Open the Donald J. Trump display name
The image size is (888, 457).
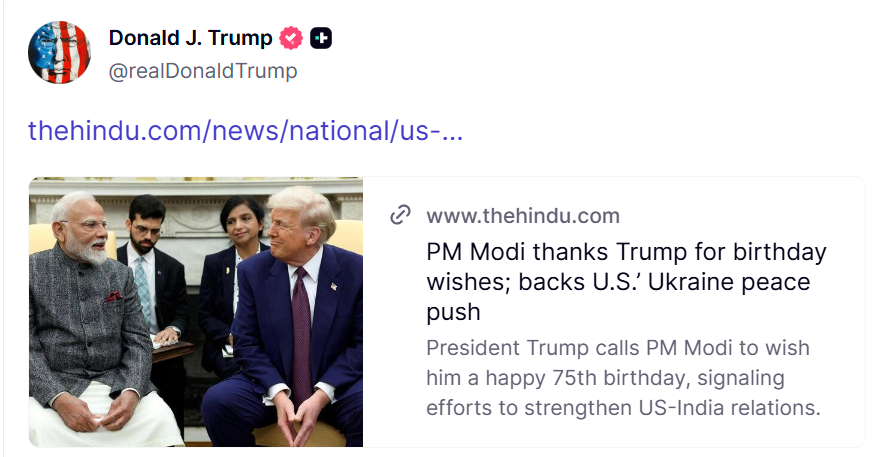190,38
